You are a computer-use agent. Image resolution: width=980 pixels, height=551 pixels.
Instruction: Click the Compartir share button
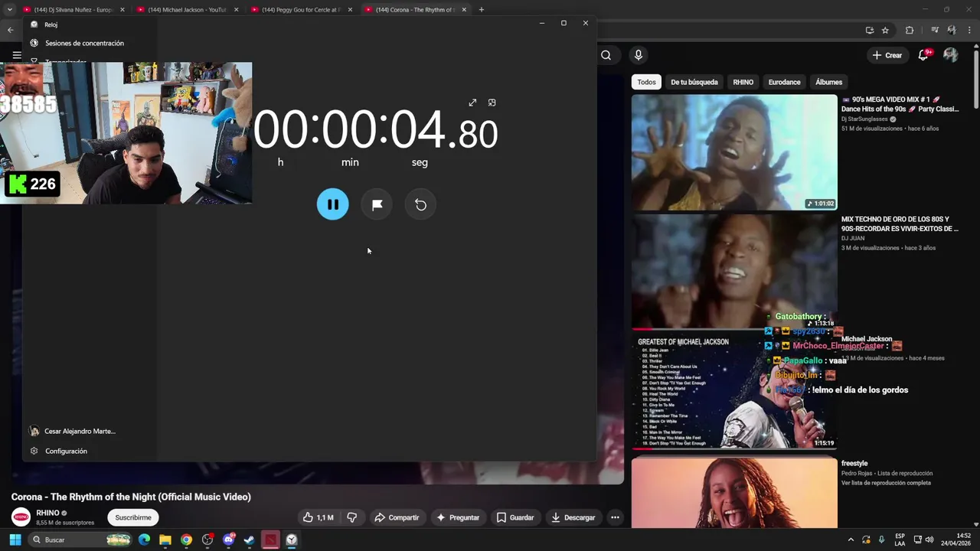[397, 517]
